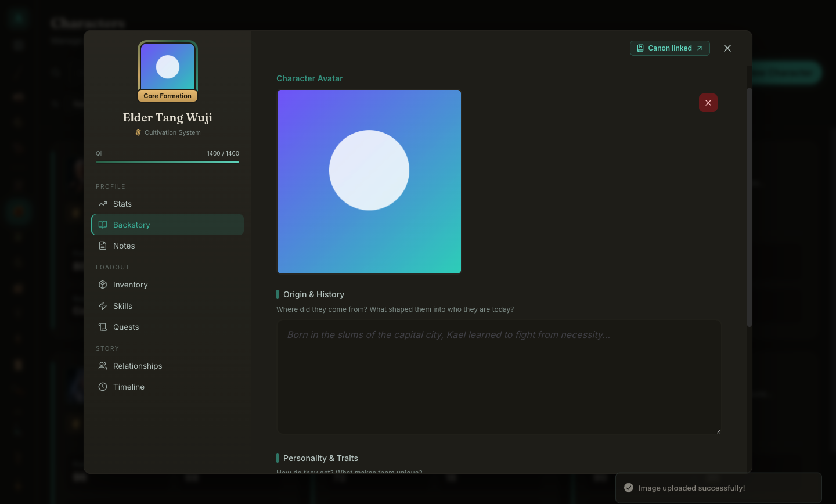
Task: Focus the Origin & History text area
Action: pyautogui.click(x=499, y=377)
